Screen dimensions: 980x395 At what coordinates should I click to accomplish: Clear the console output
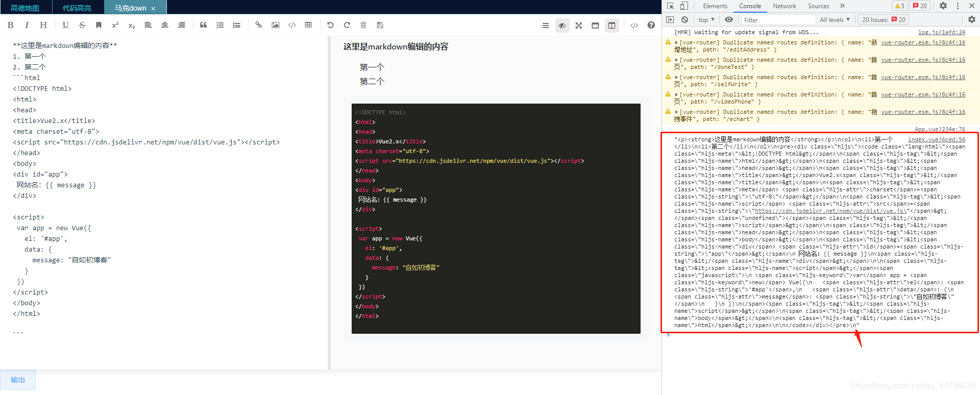pyautogui.click(x=684, y=19)
